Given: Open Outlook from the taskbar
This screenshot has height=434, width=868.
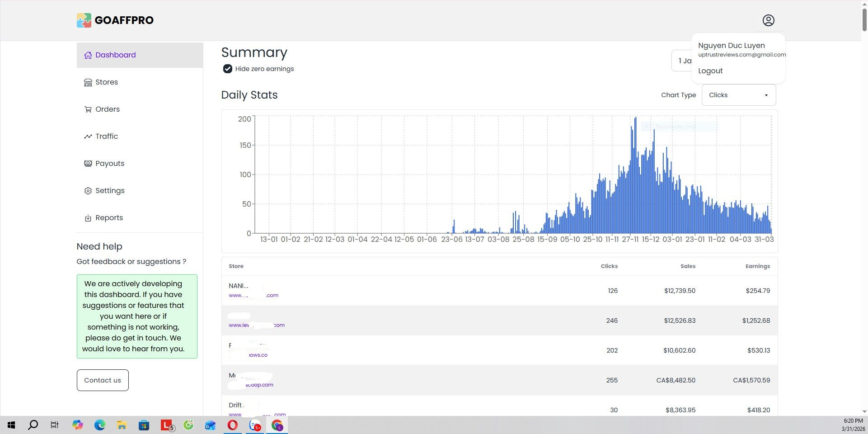Looking at the screenshot, I should coord(211,425).
